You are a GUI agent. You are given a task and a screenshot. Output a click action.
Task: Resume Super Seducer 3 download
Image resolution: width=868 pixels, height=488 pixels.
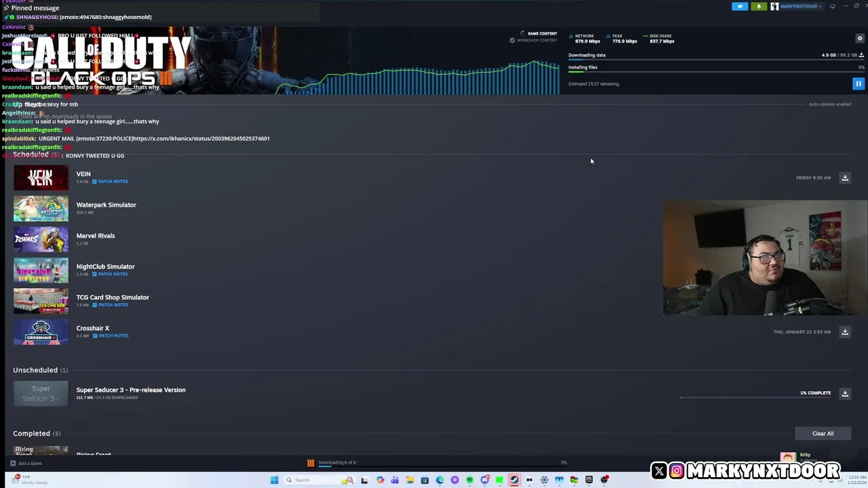[845, 393]
